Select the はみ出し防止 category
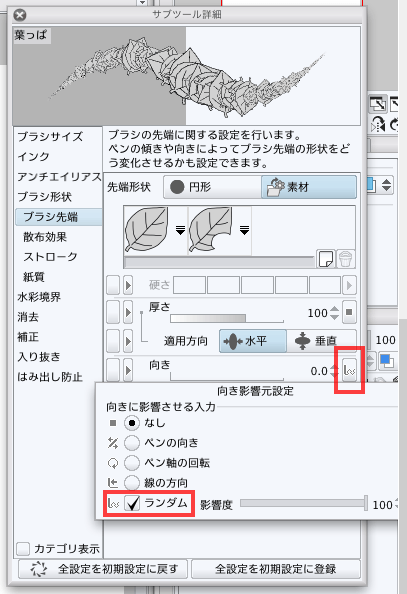 point(50,377)
